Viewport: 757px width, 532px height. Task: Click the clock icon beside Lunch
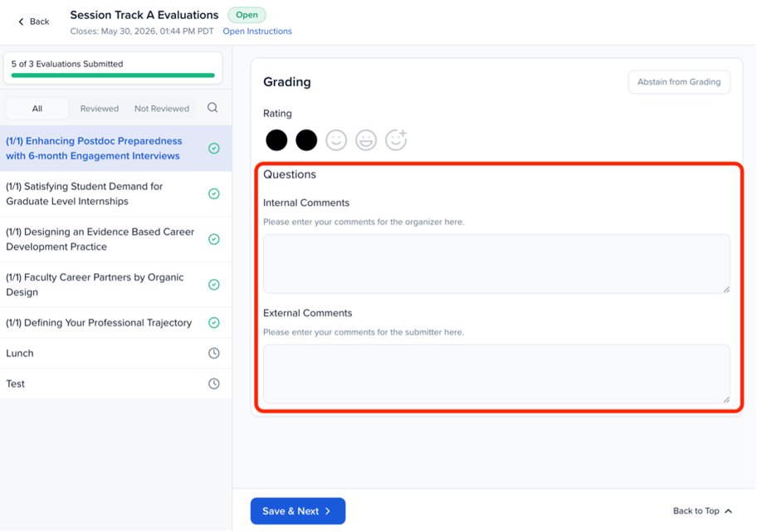pyautogui.click(x=214, y=353)
